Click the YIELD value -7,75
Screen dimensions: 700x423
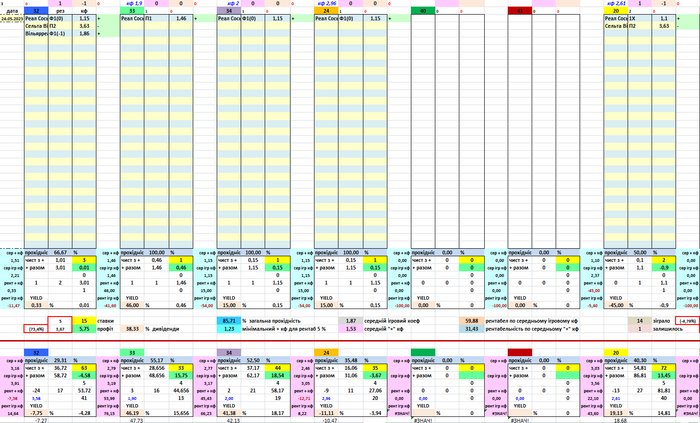(36, 413)
